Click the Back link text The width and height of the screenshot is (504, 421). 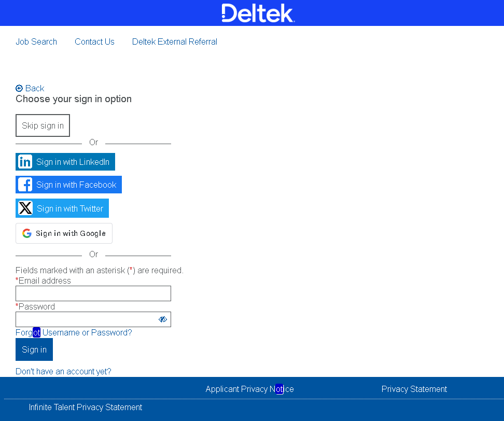point(35,88)
